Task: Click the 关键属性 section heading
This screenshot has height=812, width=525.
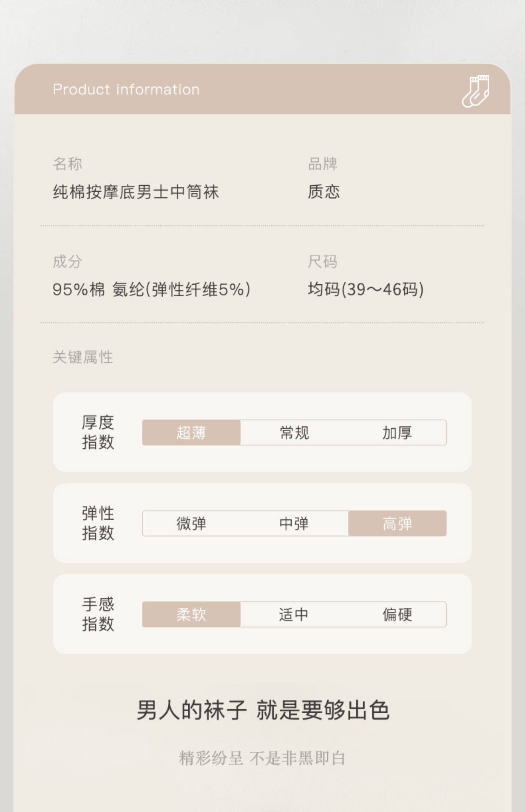Action: (x=83, y=357)
